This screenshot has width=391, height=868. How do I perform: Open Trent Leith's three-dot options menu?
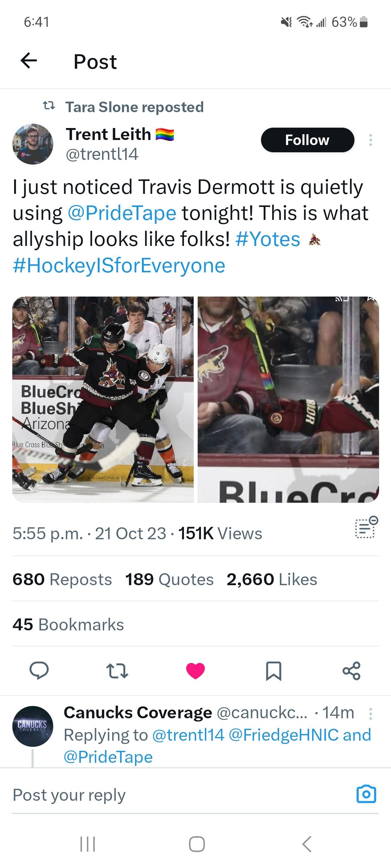click(x=370, y=140)
